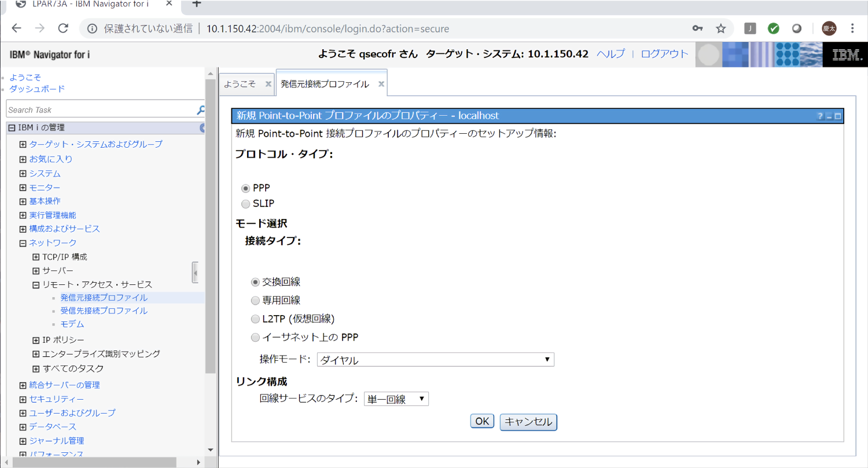Select the 専用回線 connection type

(x=255, y=301)
